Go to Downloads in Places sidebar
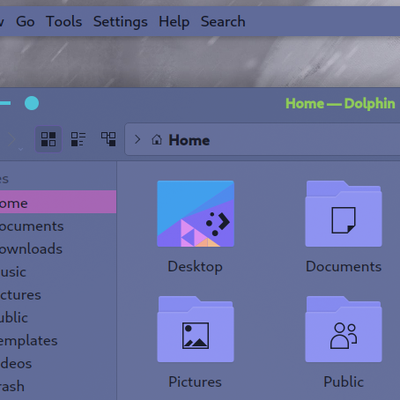This screenshot has width=400, height=400. pyautogui.click(x=58, y=249)
